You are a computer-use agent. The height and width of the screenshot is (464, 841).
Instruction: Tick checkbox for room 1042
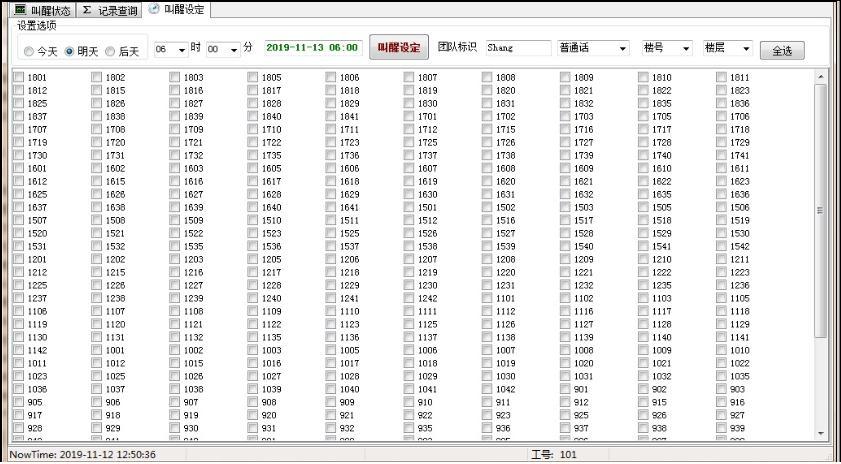tap(487, 389)
